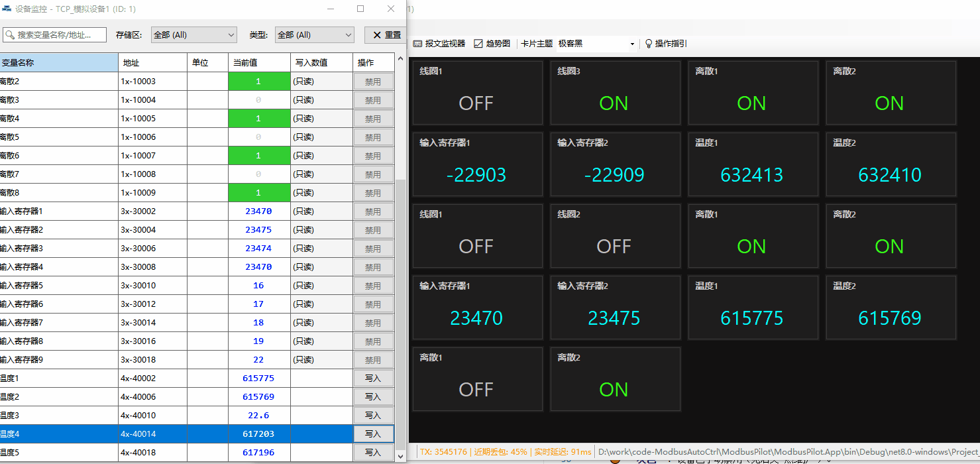Click the 当前值 column header

point(258,63)
